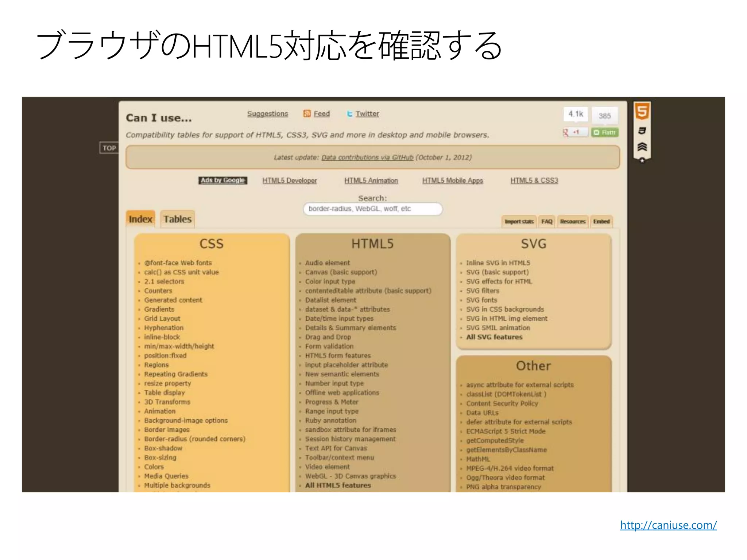Click the HTML5 logo badge icon
Image resolution: width=747 pixels, height=560 pixels.
[642, 112]
